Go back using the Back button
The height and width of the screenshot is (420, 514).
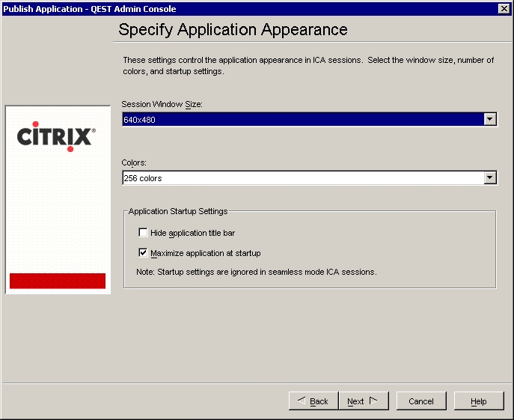point(313,401)
